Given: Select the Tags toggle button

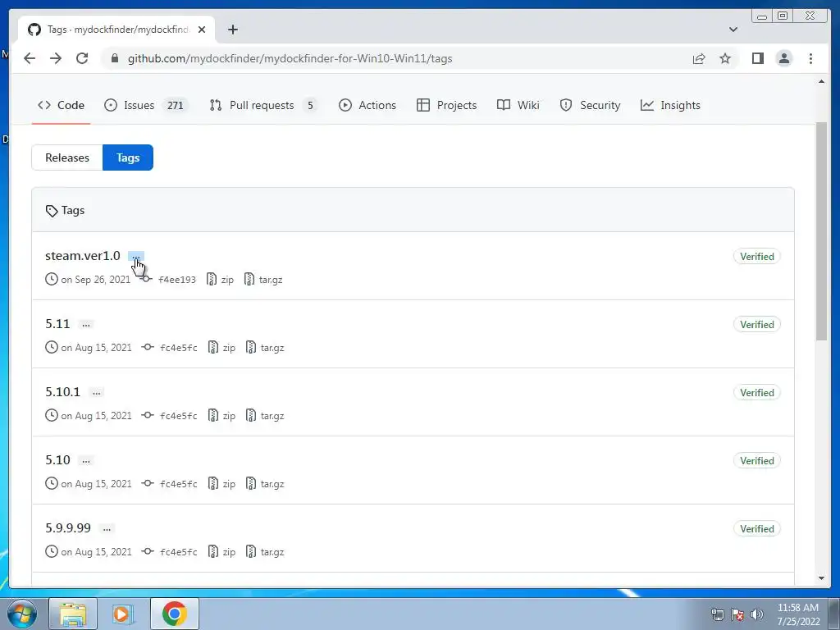Looking at the screenshot, I should (128, 157).
